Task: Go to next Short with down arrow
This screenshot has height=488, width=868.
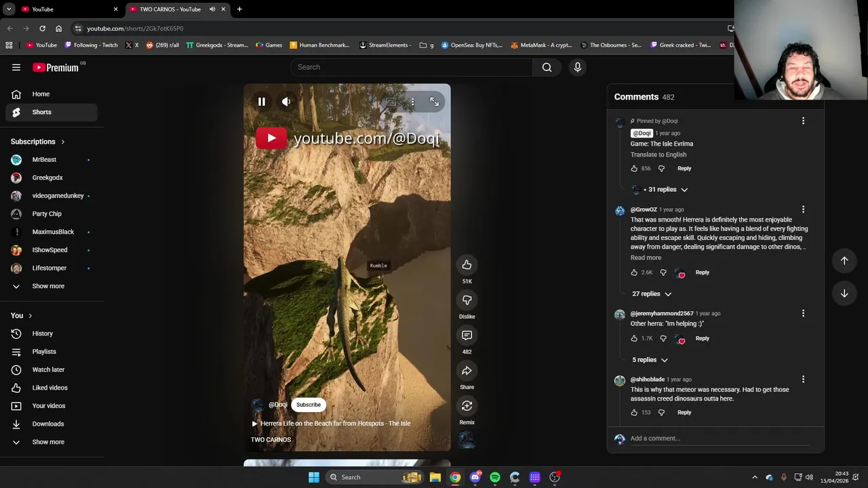Action: coord(844,293)
